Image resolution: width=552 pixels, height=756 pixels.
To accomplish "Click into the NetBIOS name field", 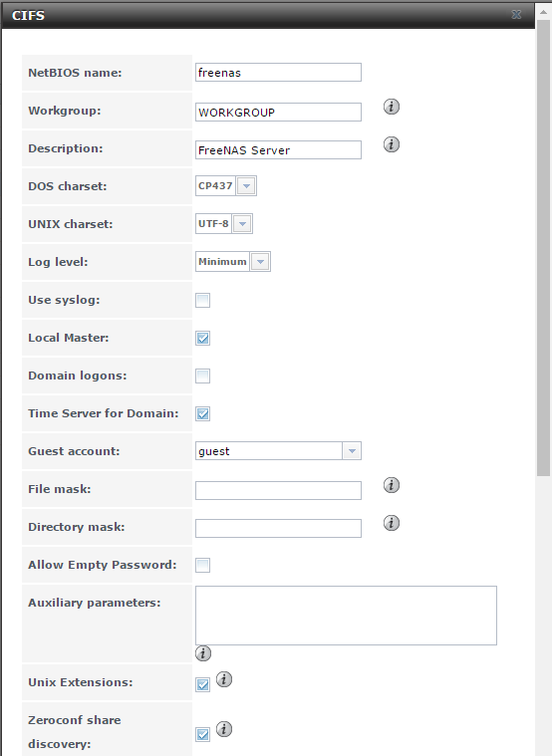I will [x=278, y=73].
